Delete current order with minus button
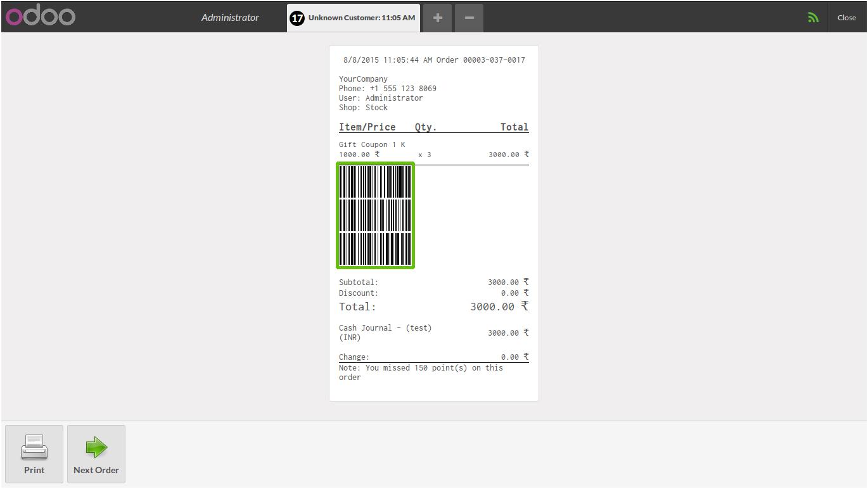This screenshot has height=489, width=868. point(469,18)
